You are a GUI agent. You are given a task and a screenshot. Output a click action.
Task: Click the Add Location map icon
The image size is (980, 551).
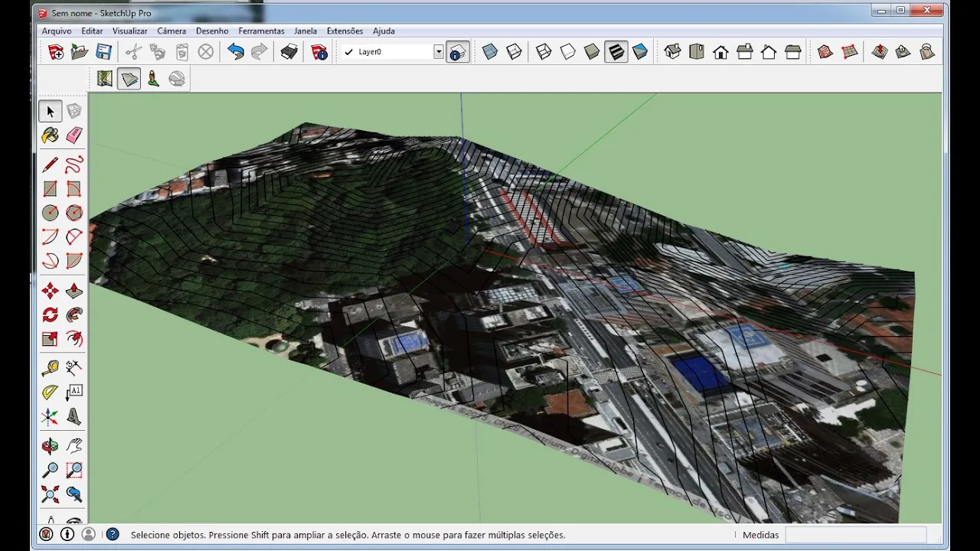tap(105, 79)
